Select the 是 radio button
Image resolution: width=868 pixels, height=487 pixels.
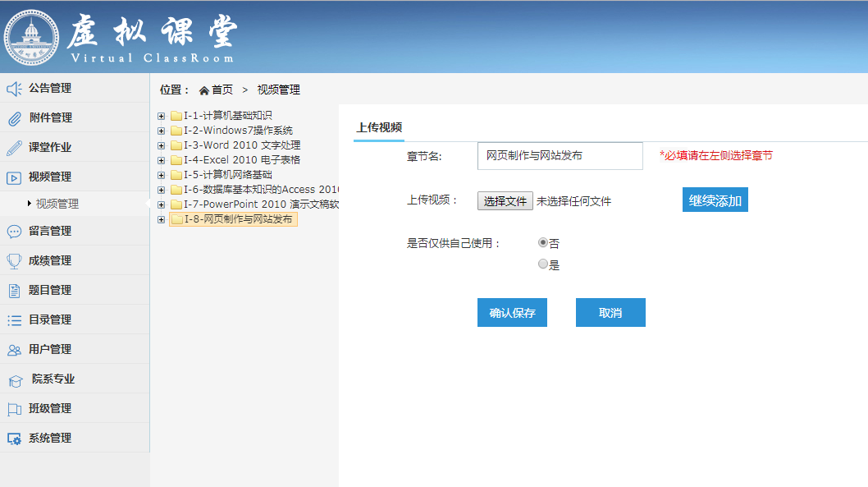(x=542, y=264)
